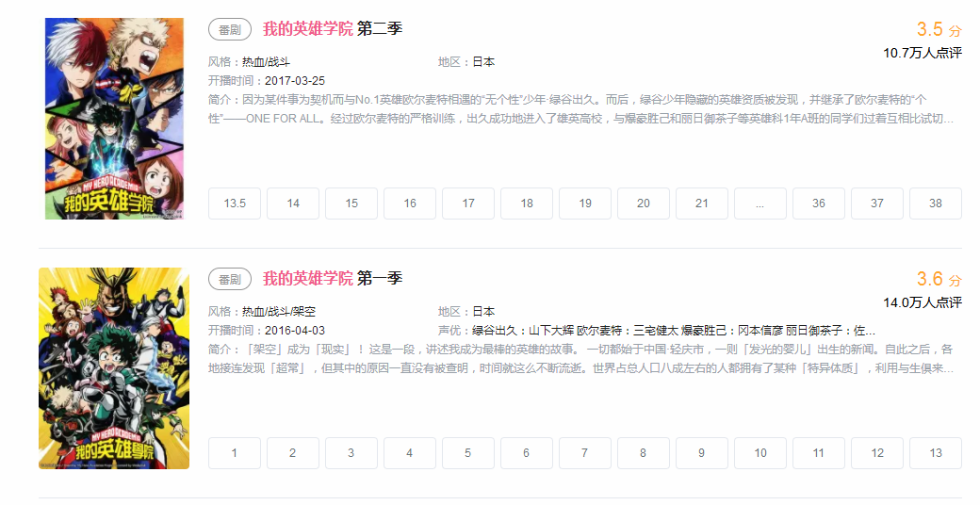980x505 pixels.
Task: Expand hidden episodes with the ... button
Action: pyautogui.click(x=760, y=204)
